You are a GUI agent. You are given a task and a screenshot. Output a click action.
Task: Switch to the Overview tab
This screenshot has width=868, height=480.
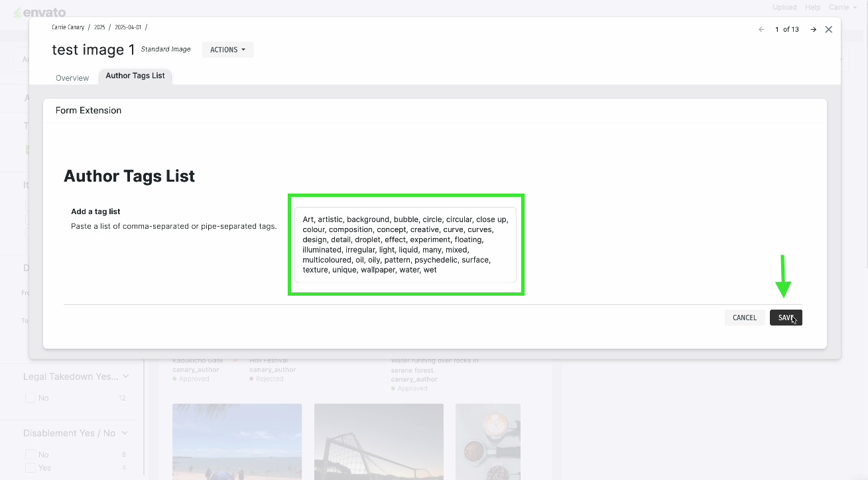point(72,78)
